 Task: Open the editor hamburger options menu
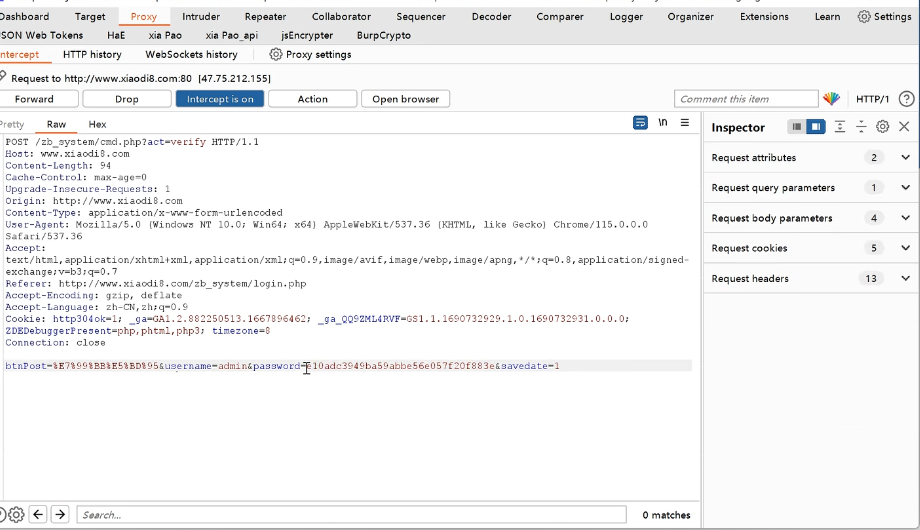pyautogui.click(x=685, y=123)
